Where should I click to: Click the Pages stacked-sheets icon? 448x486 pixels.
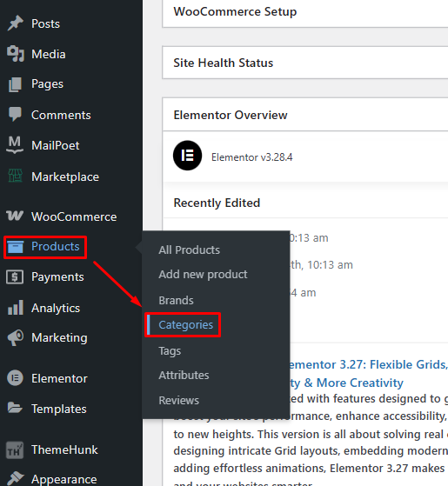pyautogui.click(x=15, y=84)
